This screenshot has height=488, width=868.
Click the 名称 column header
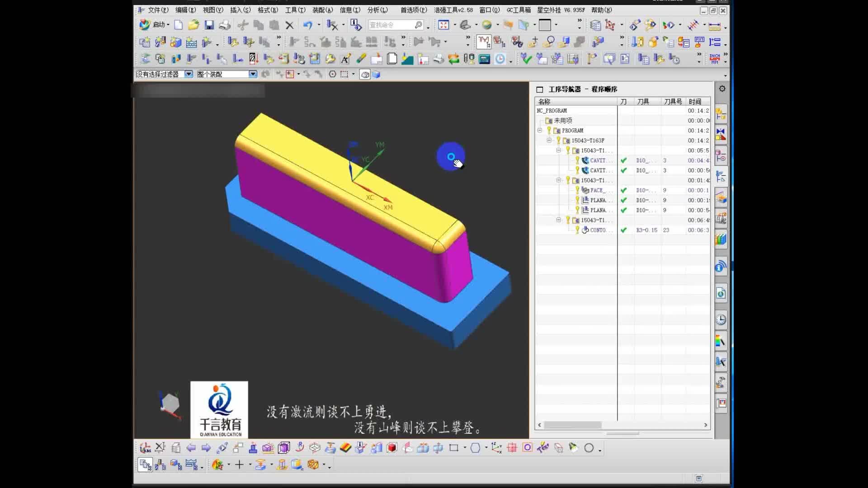[x=576, y=102]
